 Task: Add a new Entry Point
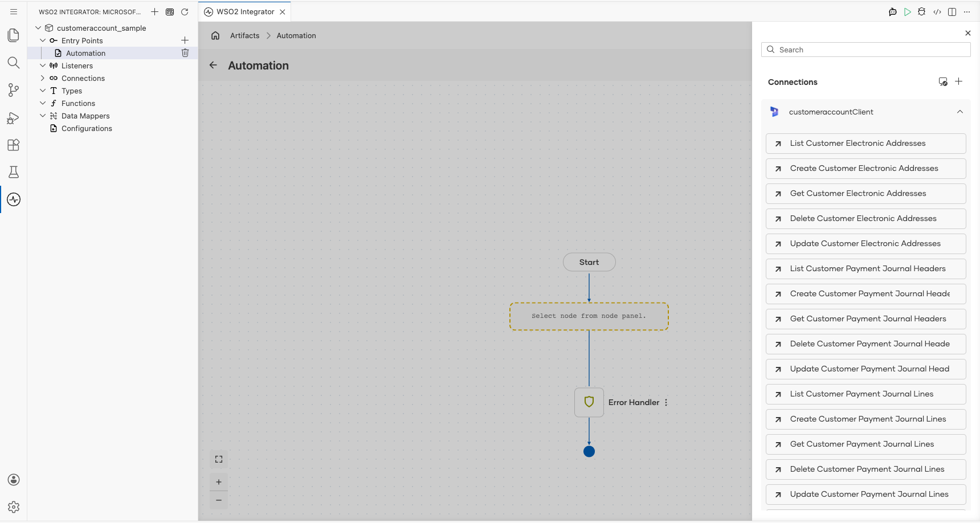coord(185,40)
